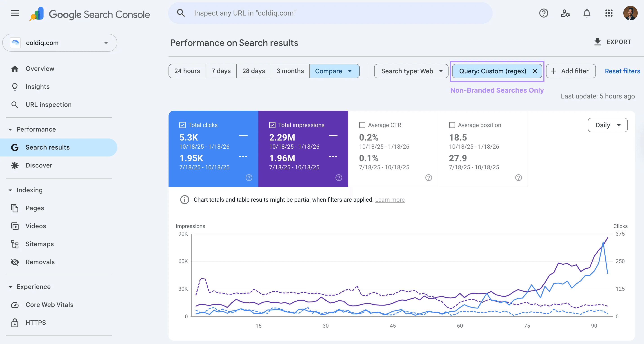Image resolution: width=644 pixels, height=344 pixels.
Task: Select the 28 days range tab
Action: click(253, 71)
